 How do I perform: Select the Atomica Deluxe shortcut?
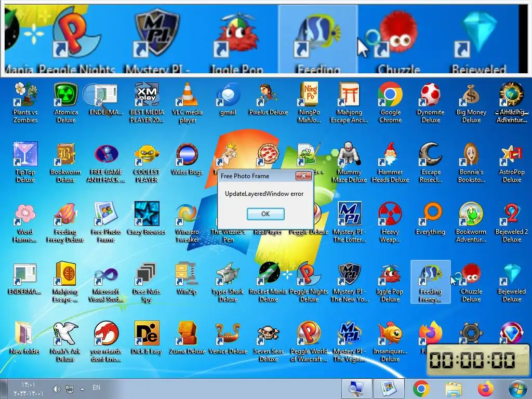coord(66,103)
